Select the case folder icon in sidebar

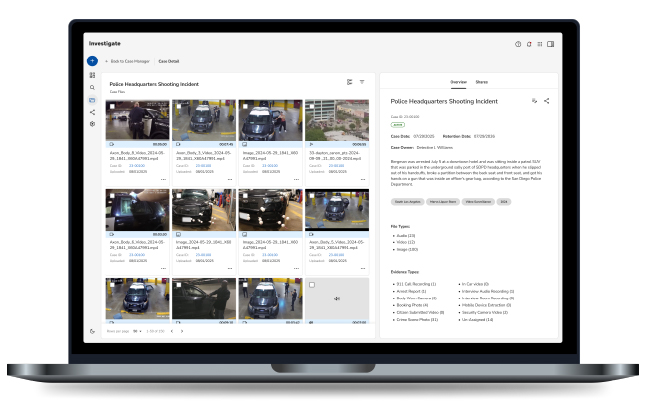(92, 100)
